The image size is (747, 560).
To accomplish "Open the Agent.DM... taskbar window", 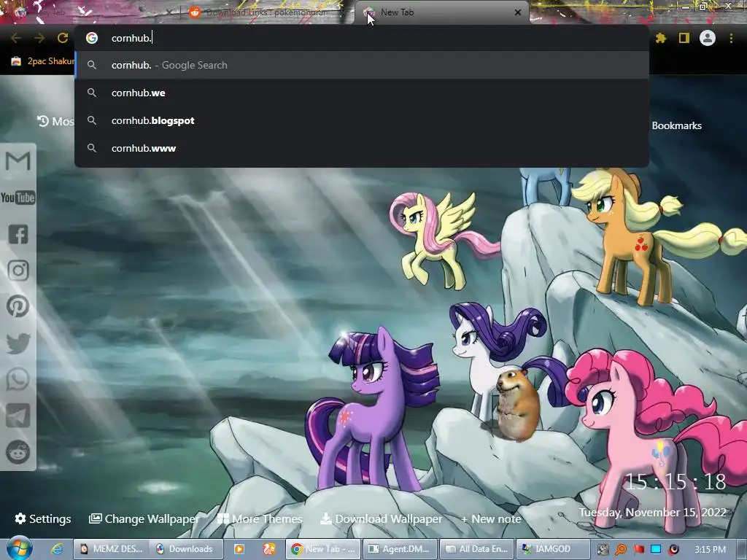I will click(x=399, y=549).
